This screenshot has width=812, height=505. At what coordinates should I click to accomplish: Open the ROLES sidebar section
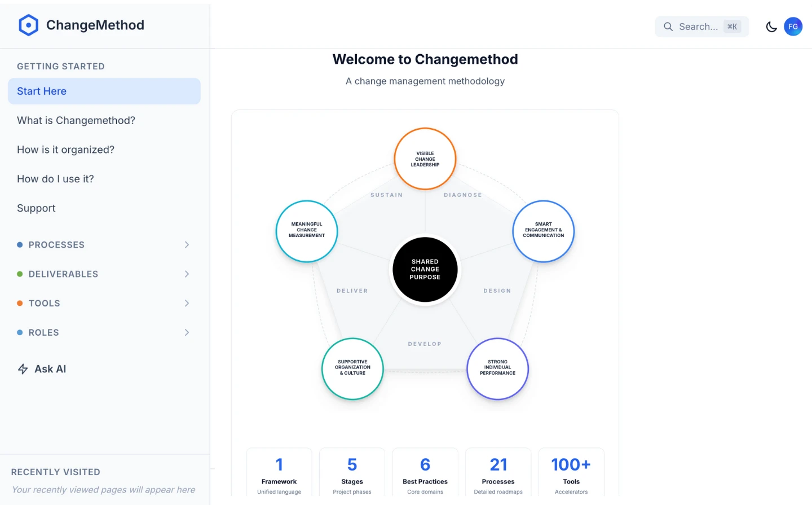[104, 333]
